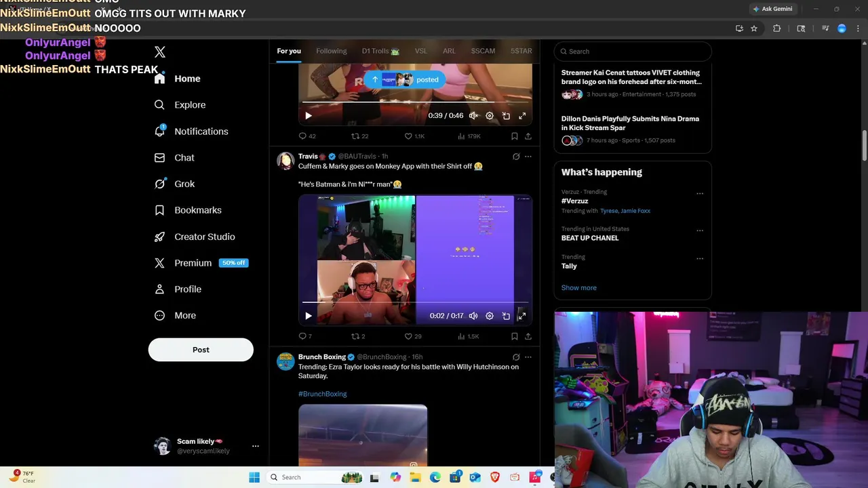Share the Travis post

528,336
